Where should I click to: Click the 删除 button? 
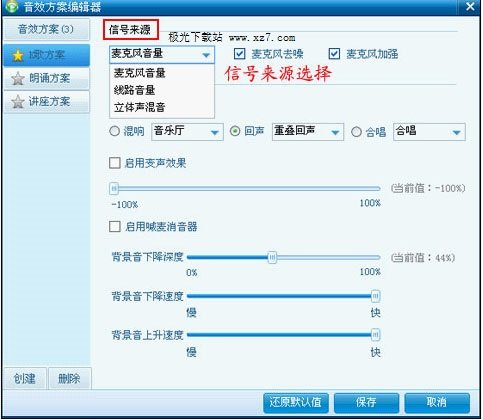(x=69, y=379)
